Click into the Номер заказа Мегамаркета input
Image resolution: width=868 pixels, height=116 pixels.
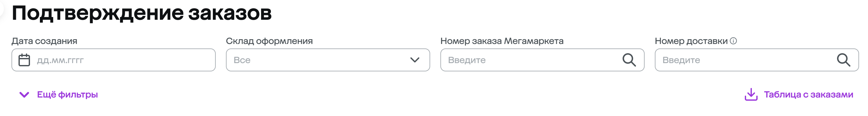(542, 60)
